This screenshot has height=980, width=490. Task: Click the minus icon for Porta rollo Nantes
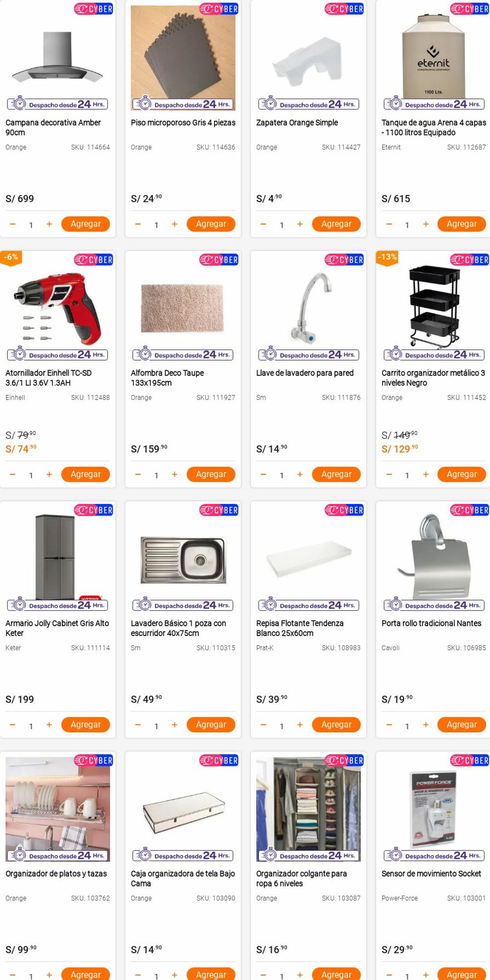[389, 724]
